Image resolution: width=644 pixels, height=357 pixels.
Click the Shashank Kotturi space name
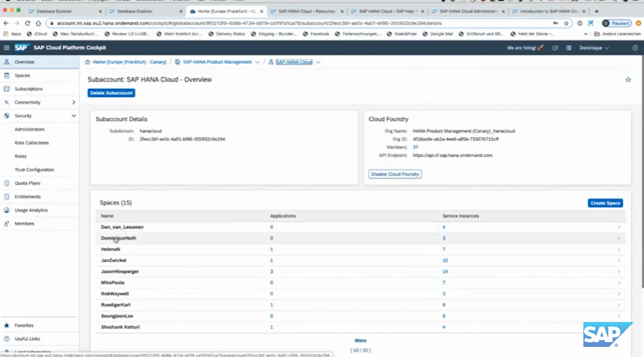click(121, 327)
